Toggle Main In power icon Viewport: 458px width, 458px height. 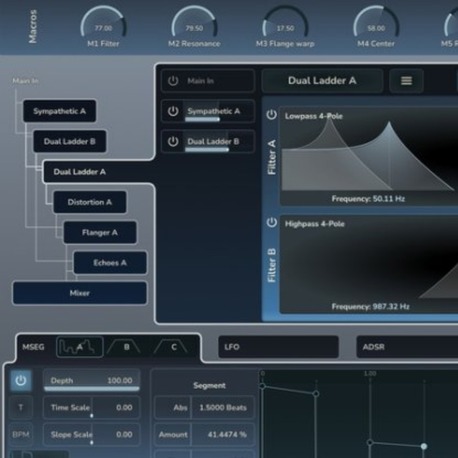(x=173, y=81)
